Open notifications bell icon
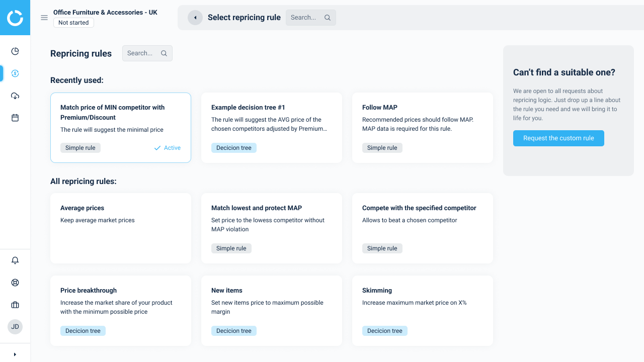 [x=15, y=260]
